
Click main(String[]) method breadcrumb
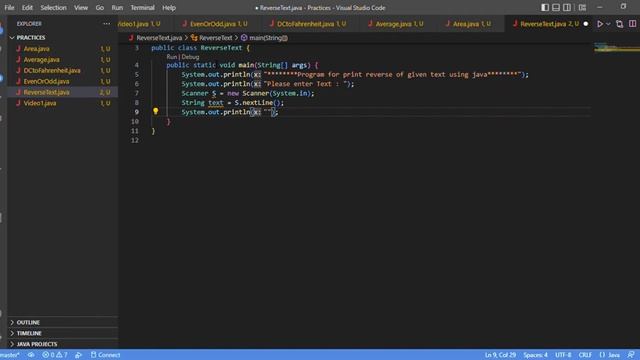tap(264, 38)
